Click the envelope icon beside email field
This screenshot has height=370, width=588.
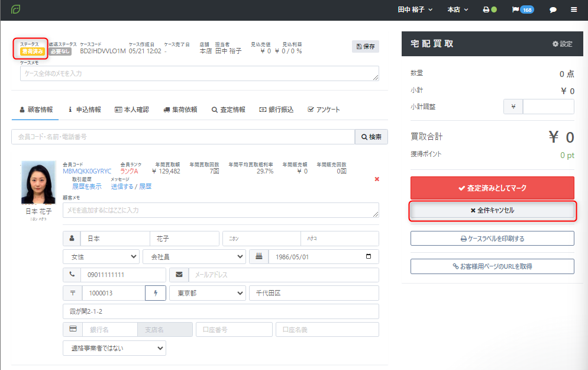click(179, 275)
